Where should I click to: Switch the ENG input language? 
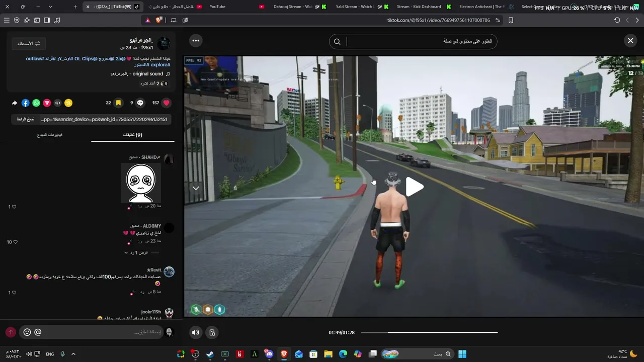(x=50, y=354)
